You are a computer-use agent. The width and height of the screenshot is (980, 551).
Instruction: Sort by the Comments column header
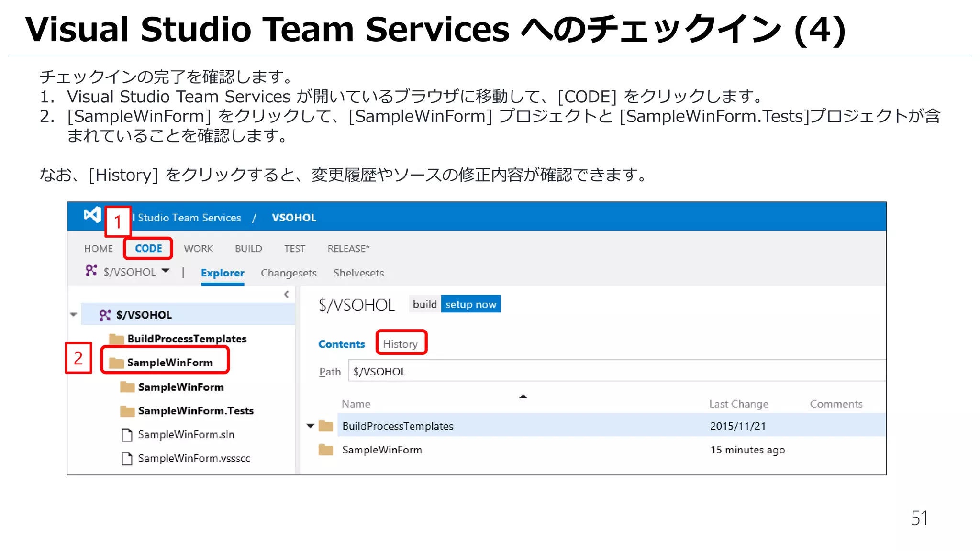click(836, 404)
